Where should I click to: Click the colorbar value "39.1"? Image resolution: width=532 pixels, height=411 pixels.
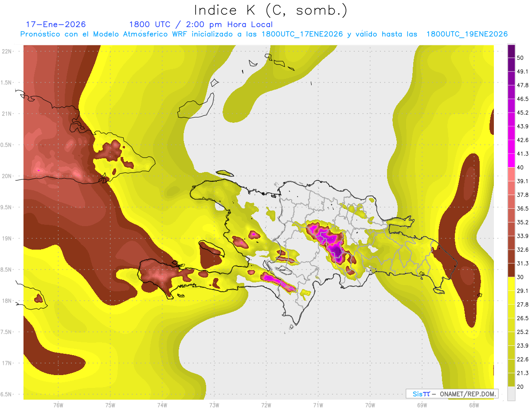pos(523,181)
